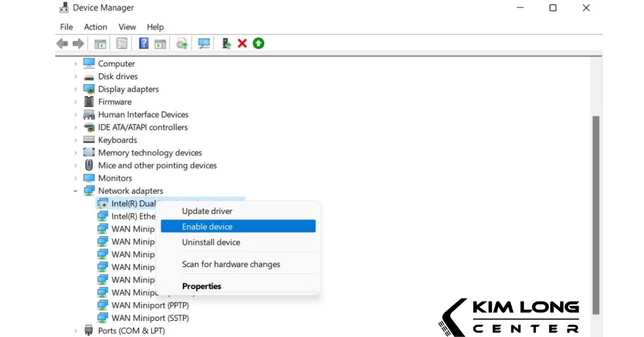Click the green circle enable device icon
Screen dimensions: 644x337
point(259,43)
